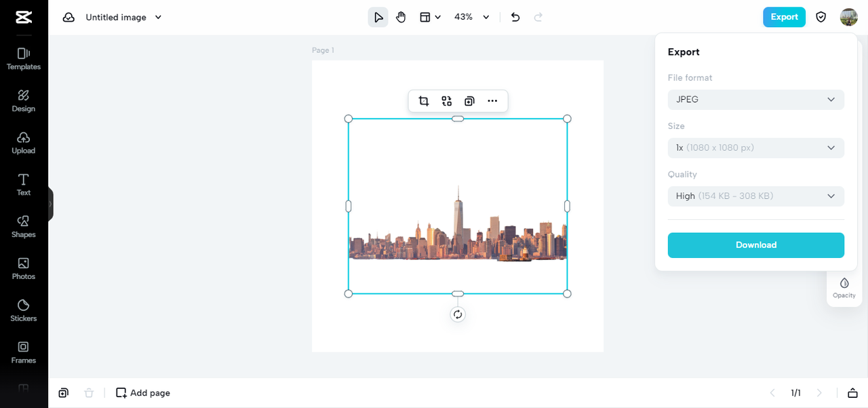Click the replace image icon in floating toolbar

coord(446,101)
